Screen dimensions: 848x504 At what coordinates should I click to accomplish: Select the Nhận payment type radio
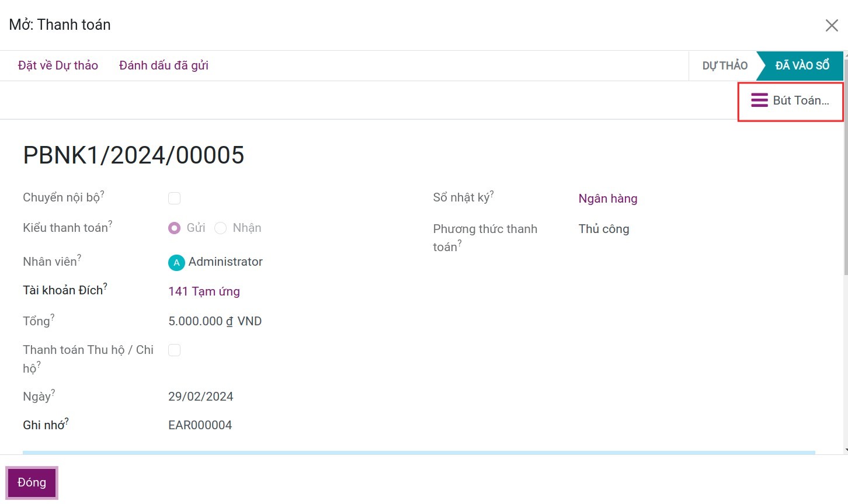220,228
